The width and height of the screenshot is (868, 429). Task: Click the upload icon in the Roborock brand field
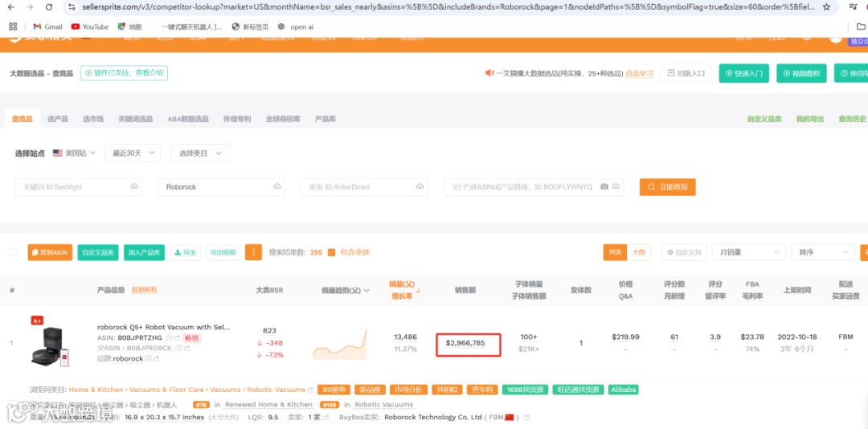pos(276,187)
